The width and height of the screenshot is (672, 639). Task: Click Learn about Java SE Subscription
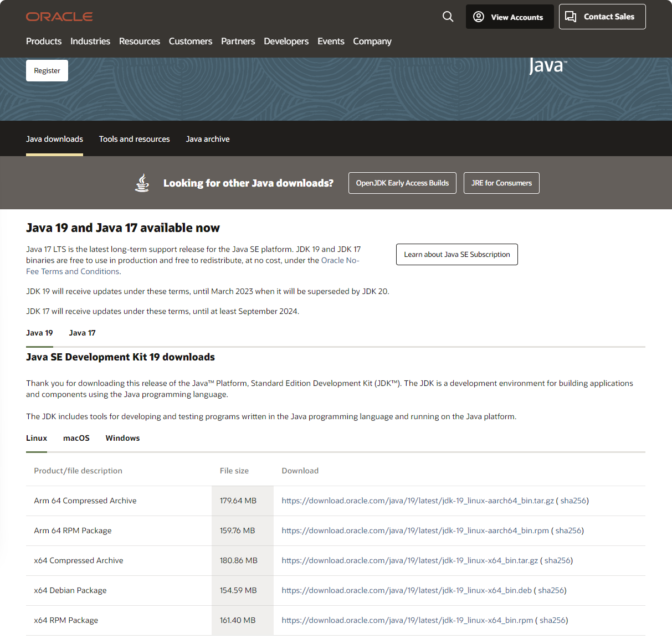(457, 255)
